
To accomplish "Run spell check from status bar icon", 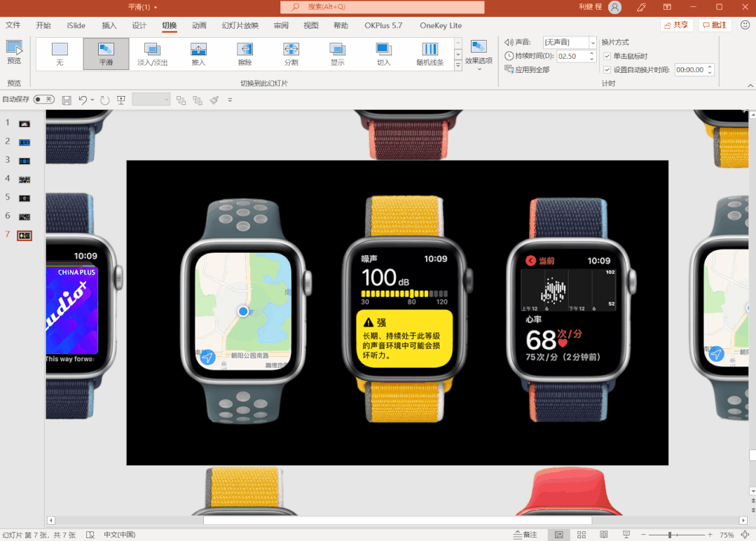I will point(90,535).
